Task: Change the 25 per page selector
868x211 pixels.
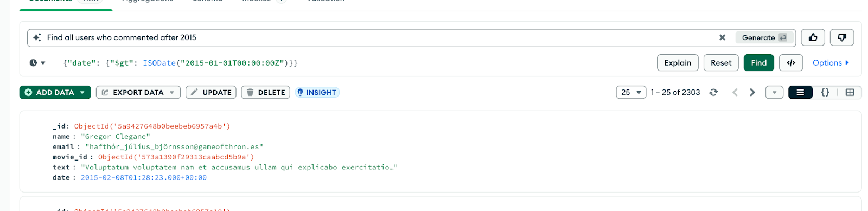Action: 631,92
